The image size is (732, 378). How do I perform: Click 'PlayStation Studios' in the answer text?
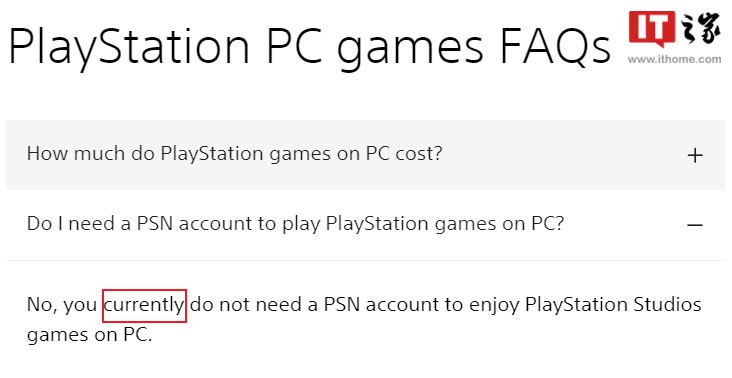(x=613, y=305)
